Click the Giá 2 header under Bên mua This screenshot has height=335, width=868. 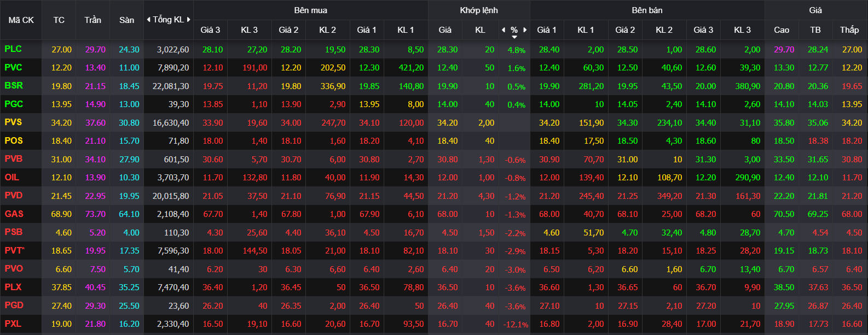(288, 30)
